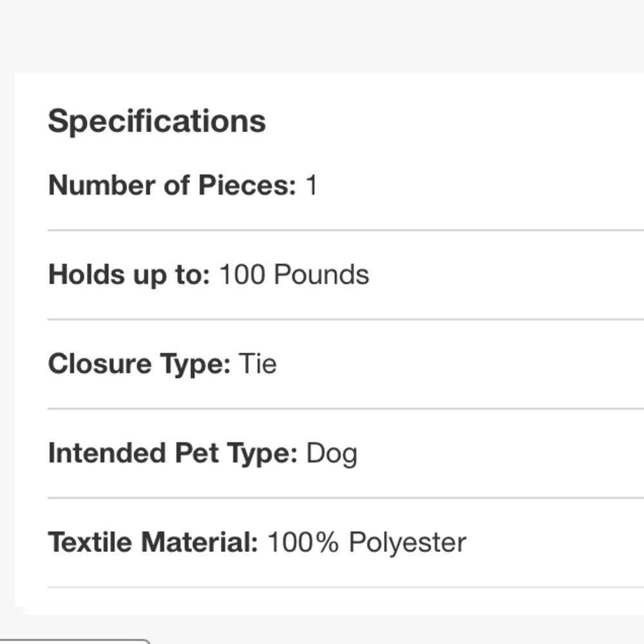Viewport: 644px width, 644px height.
Task: Select the 'Number of Pieces:' label
Action: pos(172,185)
